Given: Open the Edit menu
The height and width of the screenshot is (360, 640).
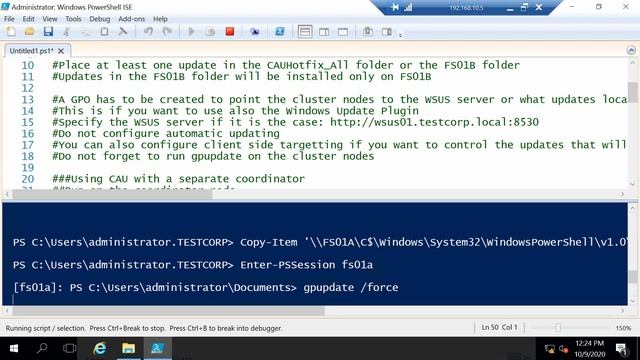Looking at the screenshot, I should 29,19.
